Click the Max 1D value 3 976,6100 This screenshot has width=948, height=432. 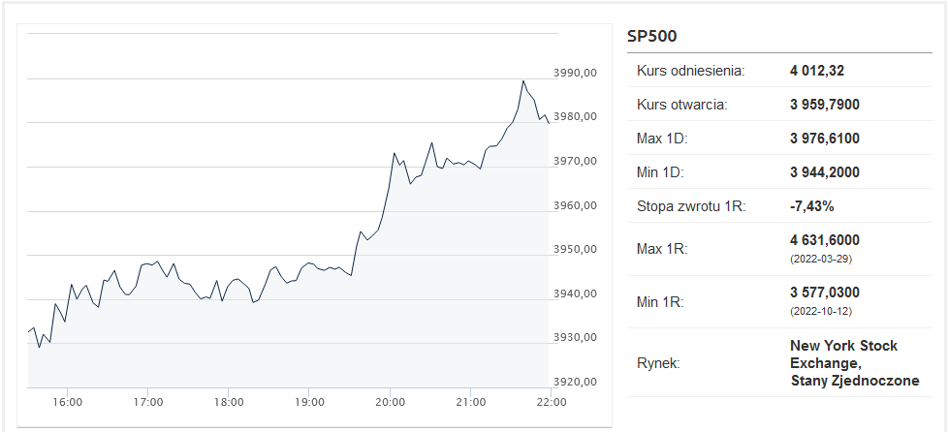click(x=825, y=138)
